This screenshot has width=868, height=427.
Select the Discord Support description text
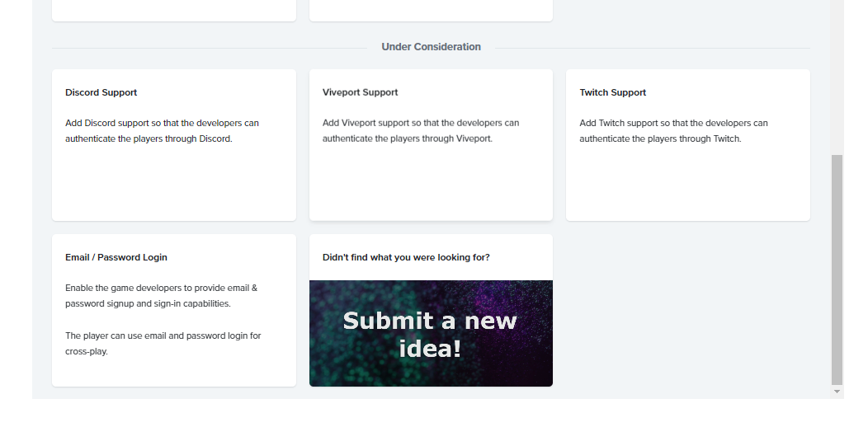pyautogui.click(x=162, y=131)
